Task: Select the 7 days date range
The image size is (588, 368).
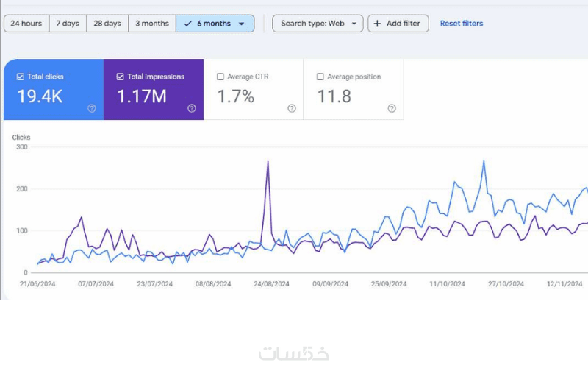Action: pos(68,24)
